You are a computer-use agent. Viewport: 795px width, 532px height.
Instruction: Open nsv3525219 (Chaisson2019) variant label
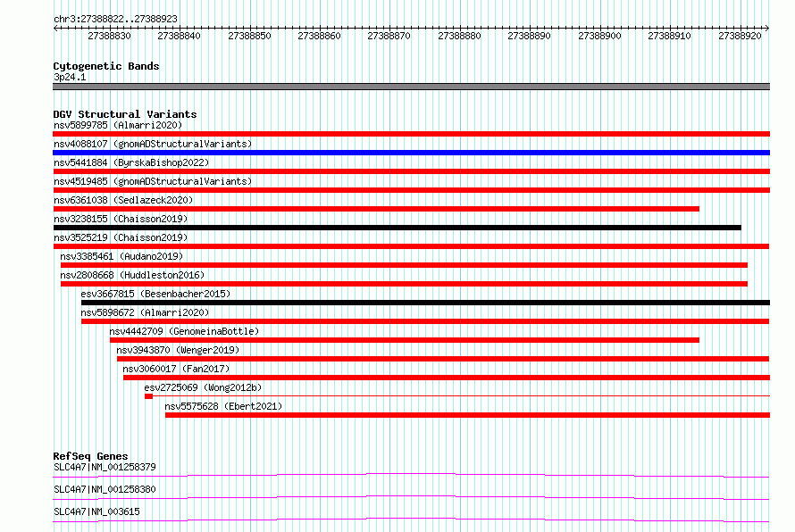[x=121, y=237]
